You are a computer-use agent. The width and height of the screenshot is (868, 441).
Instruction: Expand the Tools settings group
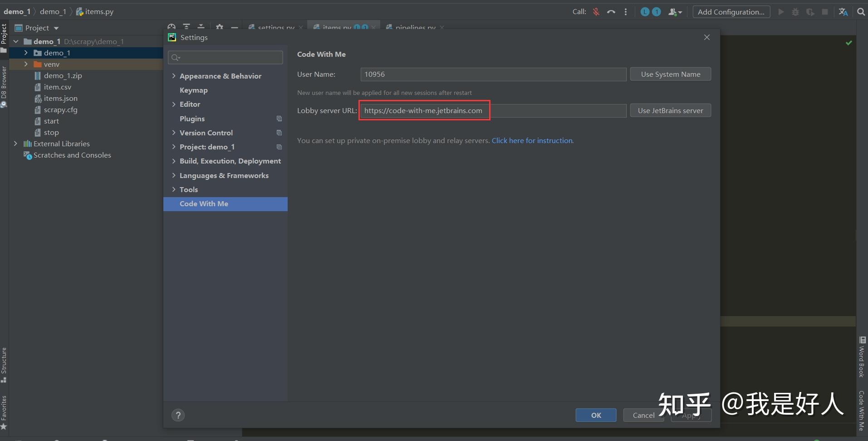click(174, 189)
